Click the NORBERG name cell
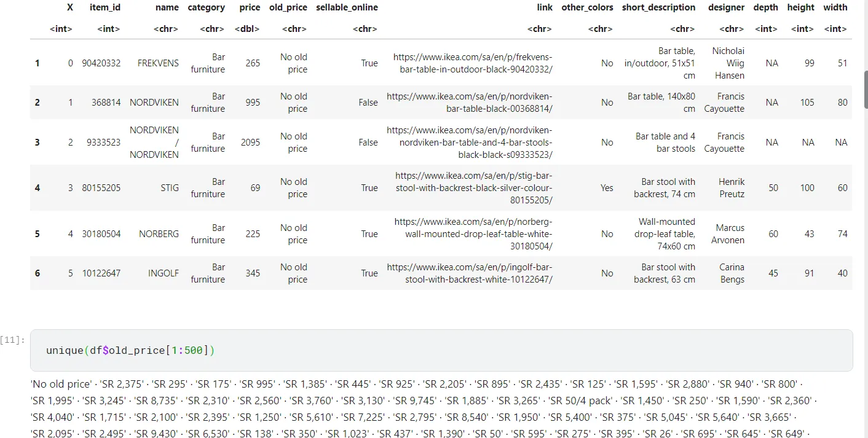The height and width of the screenshot is (438, 868). 159,234
